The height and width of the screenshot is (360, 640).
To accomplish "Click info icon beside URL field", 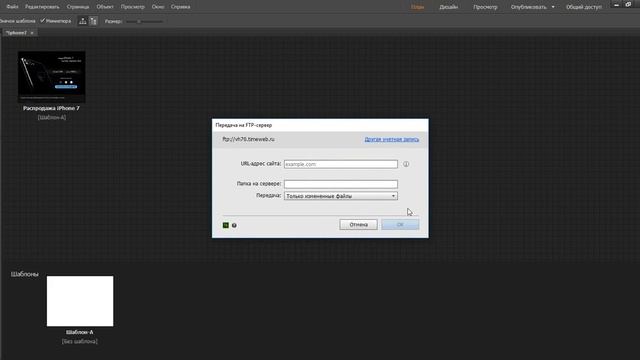I will (x=406, y=164).
